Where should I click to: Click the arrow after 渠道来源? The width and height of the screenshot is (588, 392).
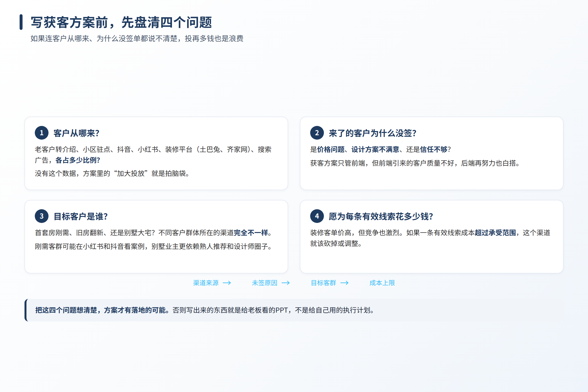[x=227, y=283]
